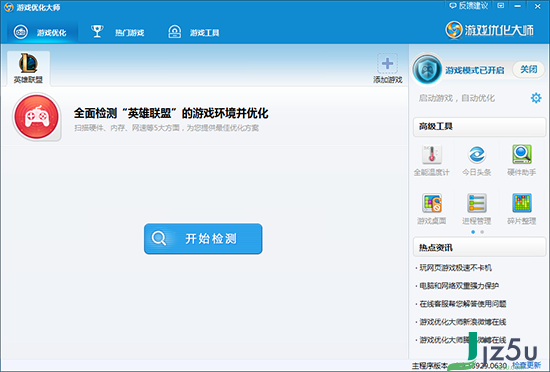Image resolution: width=550 pixels, height=372 pixels.
Task: Minimize the 游戏优化大师 window
Action: pos(518,6)
